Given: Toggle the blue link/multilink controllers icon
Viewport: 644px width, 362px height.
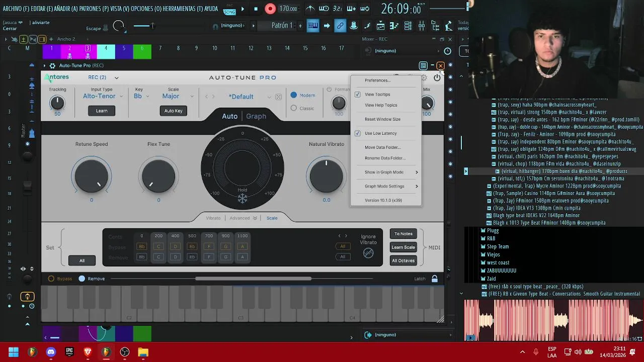Looking at the screenshot, I should (340, 26).
